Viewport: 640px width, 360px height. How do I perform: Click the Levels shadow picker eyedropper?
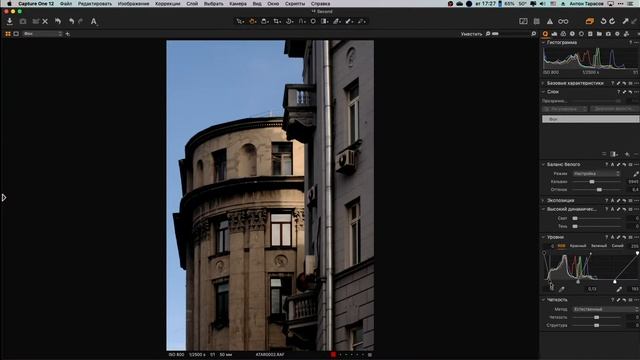pyautogui.click(x=562, y=289)
